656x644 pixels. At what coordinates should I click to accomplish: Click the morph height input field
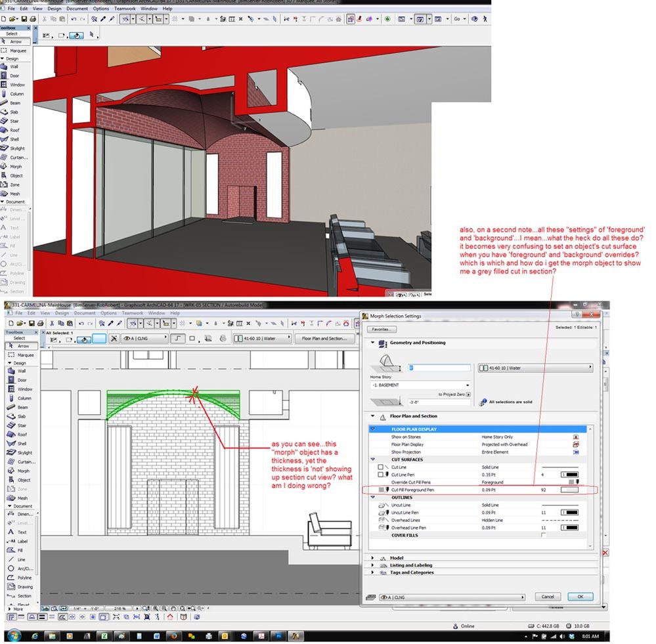(439, 368)
